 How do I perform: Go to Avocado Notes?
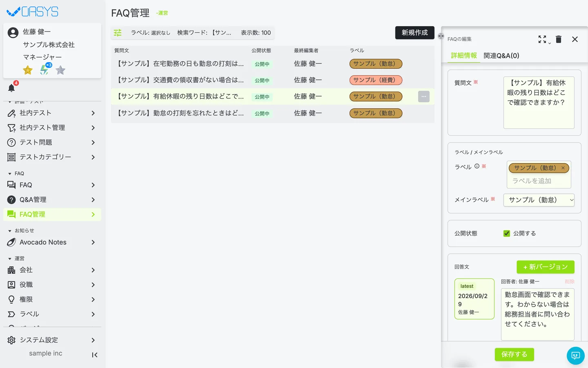pos(52,242)
